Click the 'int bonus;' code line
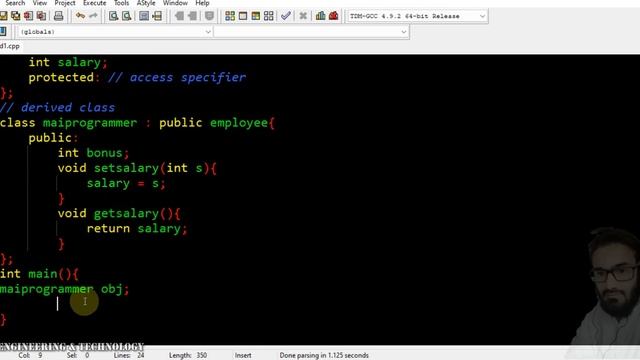This screenshot has width=640, height=360. tap(93, 153)
